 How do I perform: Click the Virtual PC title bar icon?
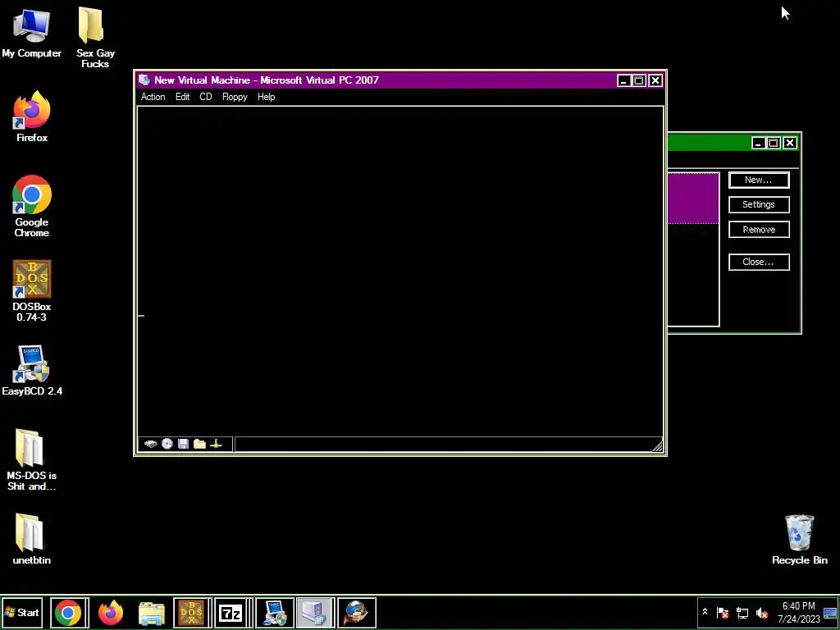(x=144, y=80)
